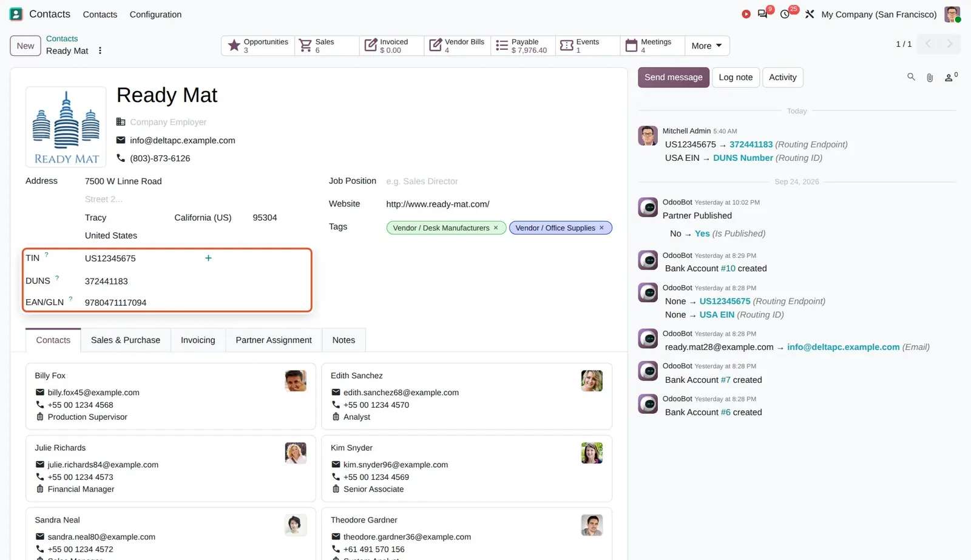Open the Payable stat button
The height and width of the screenshot is (560, 971).
pos(523,46)
